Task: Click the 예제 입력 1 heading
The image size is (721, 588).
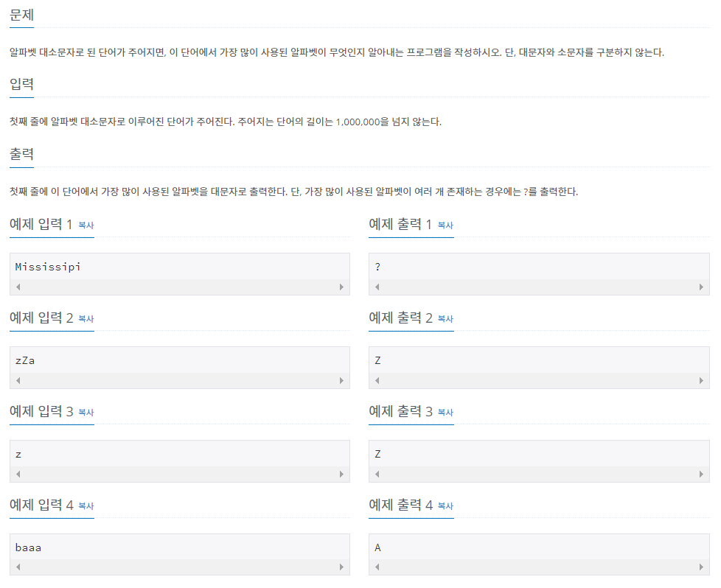Action: [41, 224]
